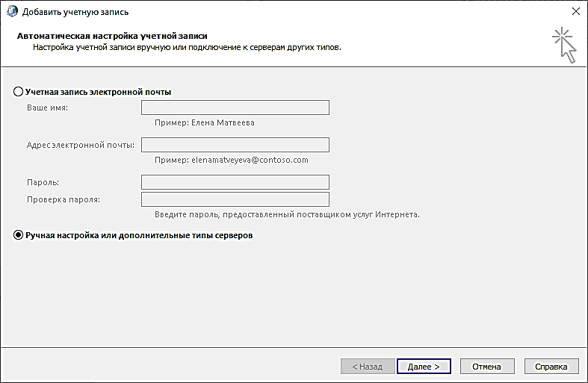Click the 'elenamatveyeva@contoso.com' example text
This screenshot has height=383, width=588.
click(250, 160)
